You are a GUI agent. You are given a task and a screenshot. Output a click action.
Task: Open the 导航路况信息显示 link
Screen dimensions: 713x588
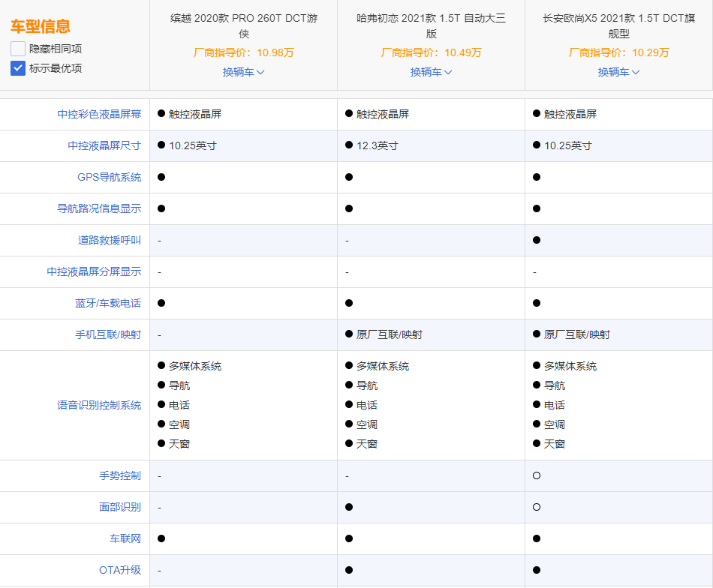99,208
